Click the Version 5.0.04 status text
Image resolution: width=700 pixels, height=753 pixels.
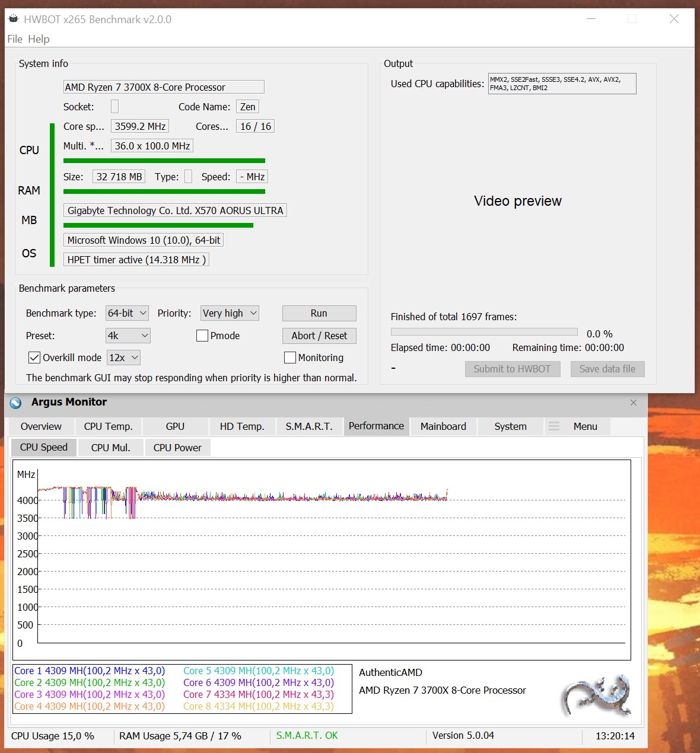coord(463,736)
